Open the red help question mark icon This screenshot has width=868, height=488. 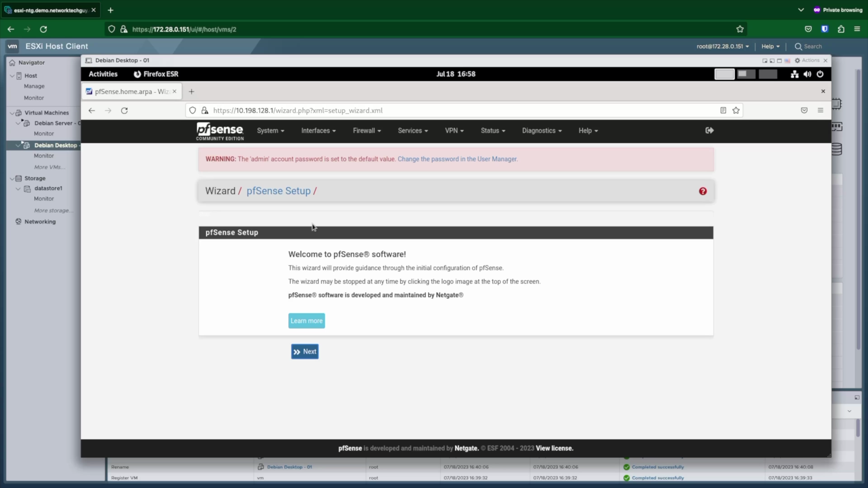point(703,191)
